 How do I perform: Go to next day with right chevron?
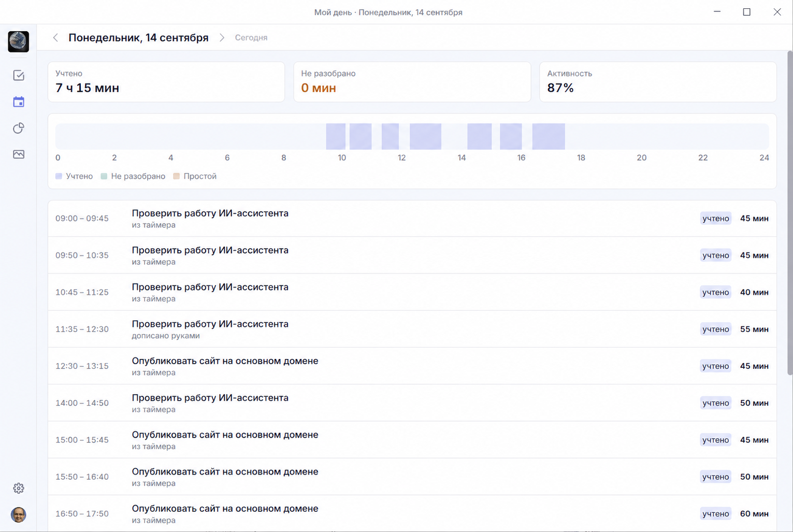pyautogui.click(x=222, y=38)
